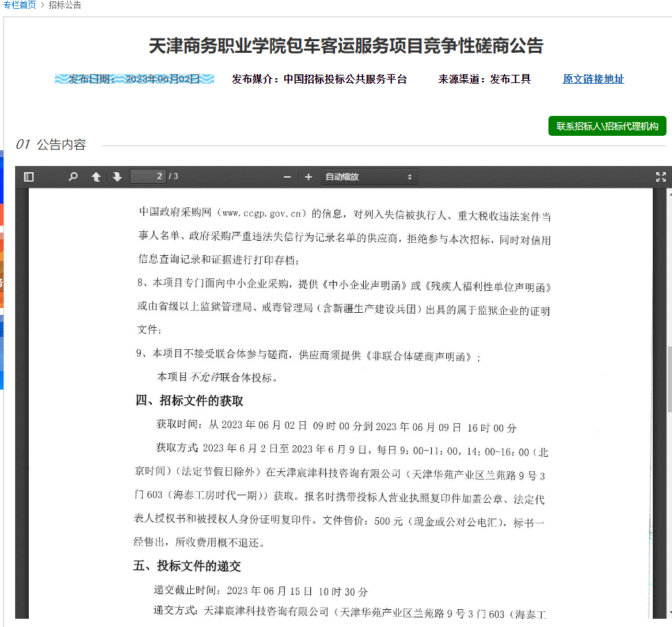
Task: Click the page number input field
Action: coord(148,176)
